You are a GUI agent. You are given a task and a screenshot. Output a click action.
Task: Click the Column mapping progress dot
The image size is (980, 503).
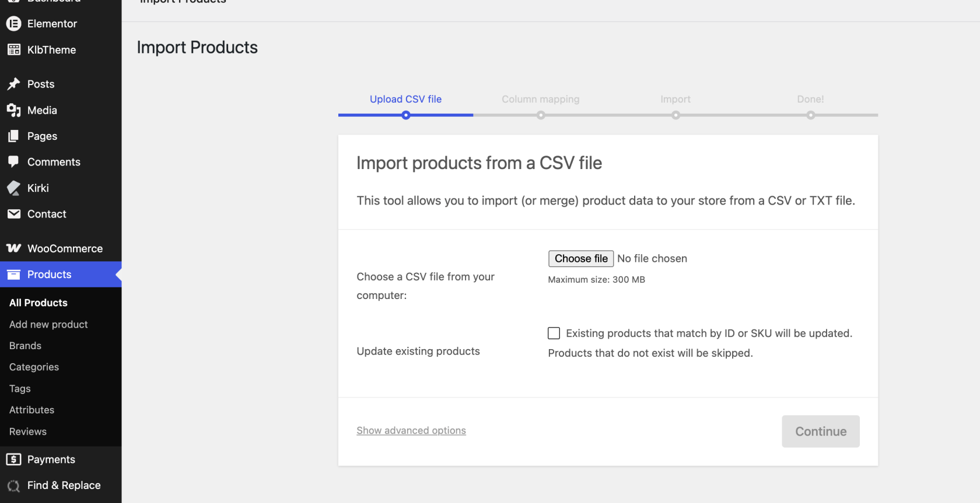pyautogui.click(x=541, y=115)
